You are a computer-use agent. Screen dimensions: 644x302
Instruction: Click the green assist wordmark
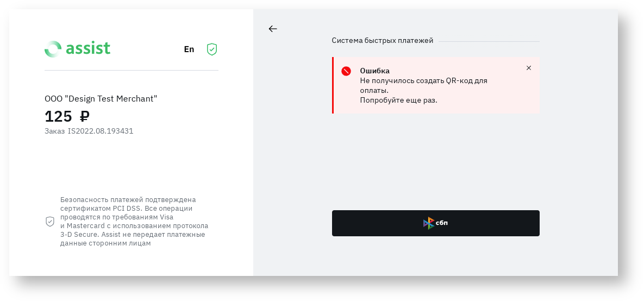click(x=88, y=48)
